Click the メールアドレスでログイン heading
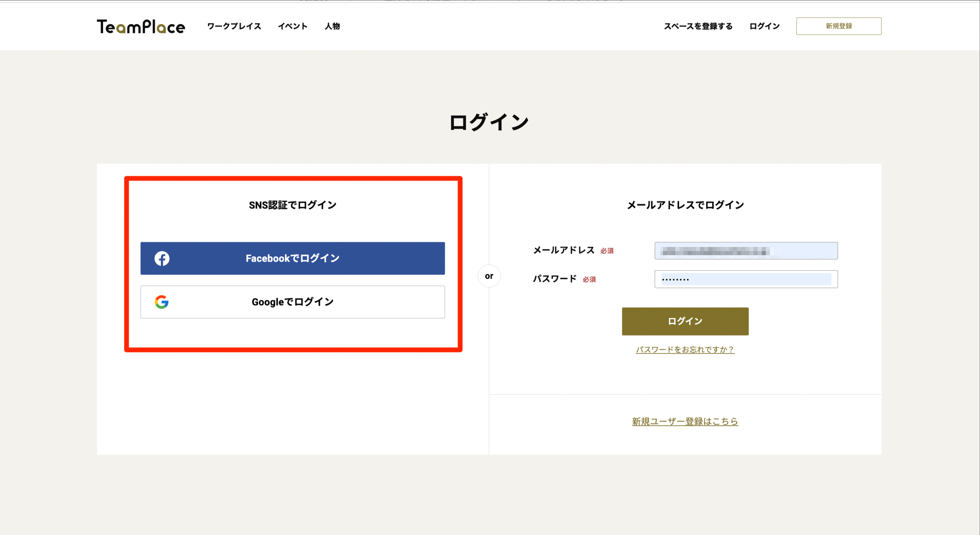 [685, 205]
